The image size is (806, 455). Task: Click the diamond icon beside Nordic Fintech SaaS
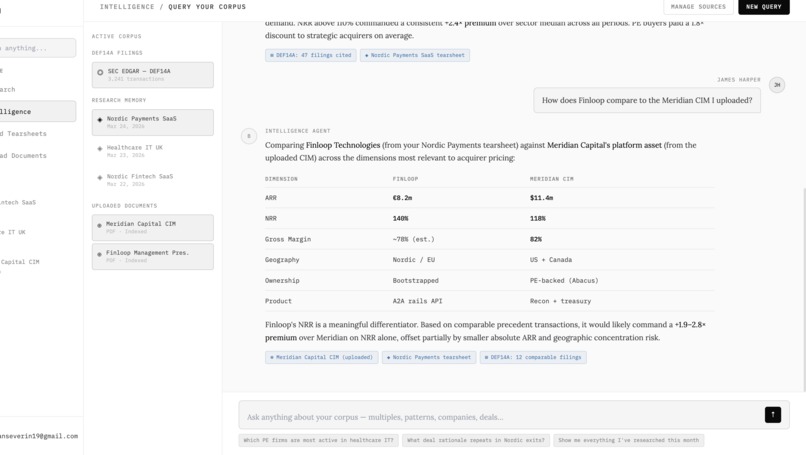[x=100, y=177]
